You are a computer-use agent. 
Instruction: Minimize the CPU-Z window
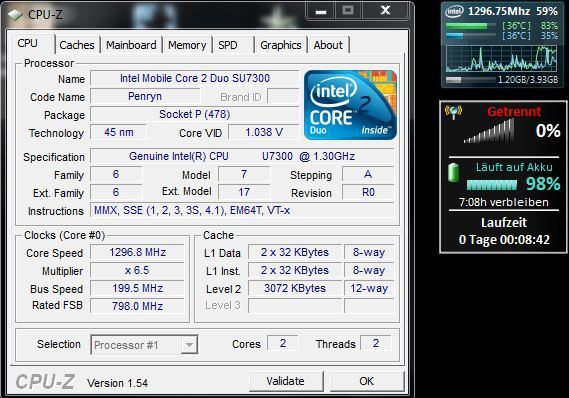coord(320,12)
